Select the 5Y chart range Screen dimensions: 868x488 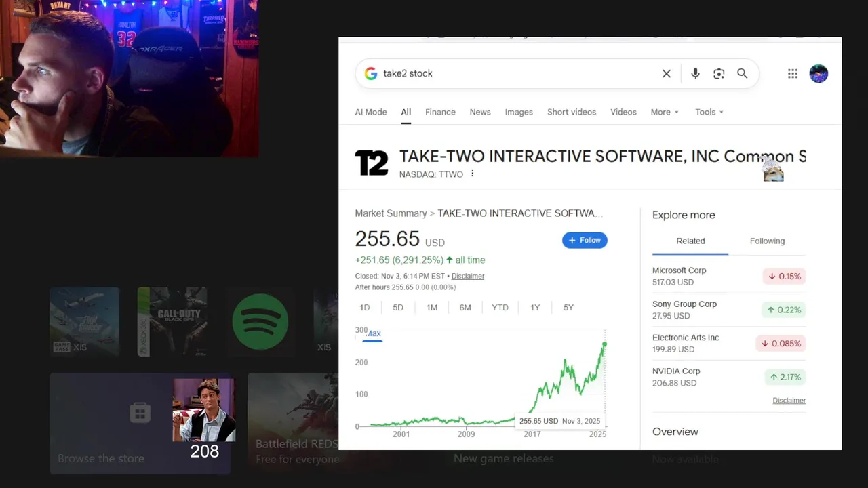(x=568, y=307)
